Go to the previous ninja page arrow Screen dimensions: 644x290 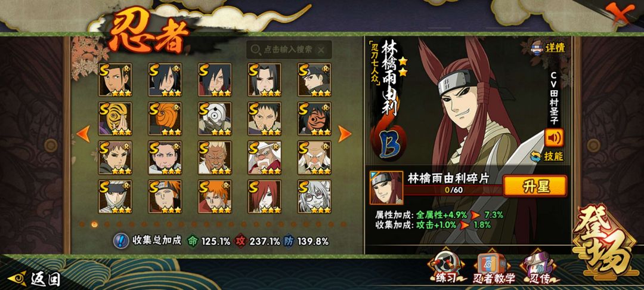pos(83,134)
